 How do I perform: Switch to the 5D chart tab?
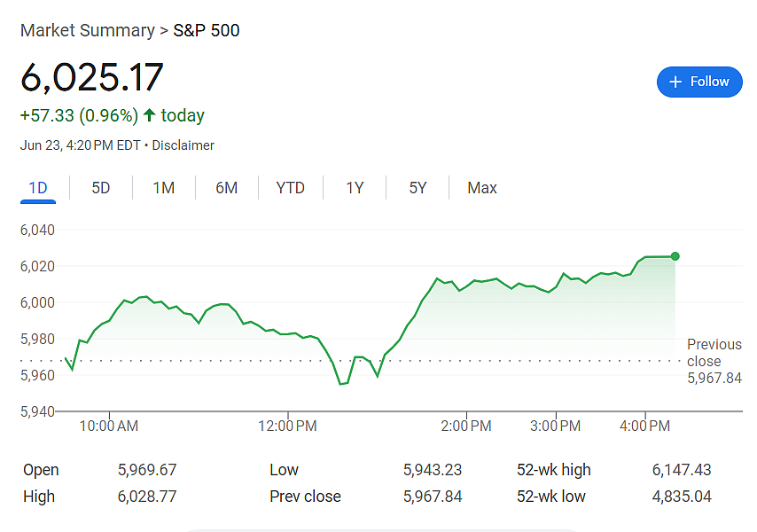tap(101, 188)
